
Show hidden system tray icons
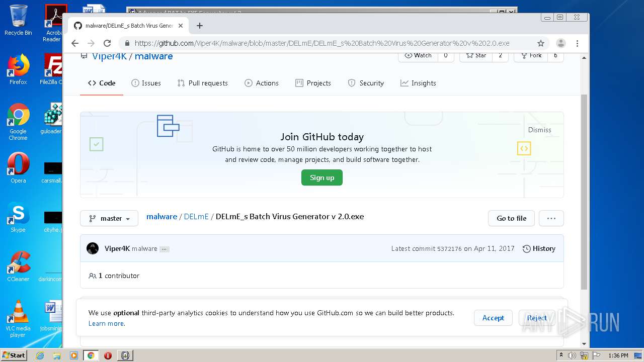561,355
